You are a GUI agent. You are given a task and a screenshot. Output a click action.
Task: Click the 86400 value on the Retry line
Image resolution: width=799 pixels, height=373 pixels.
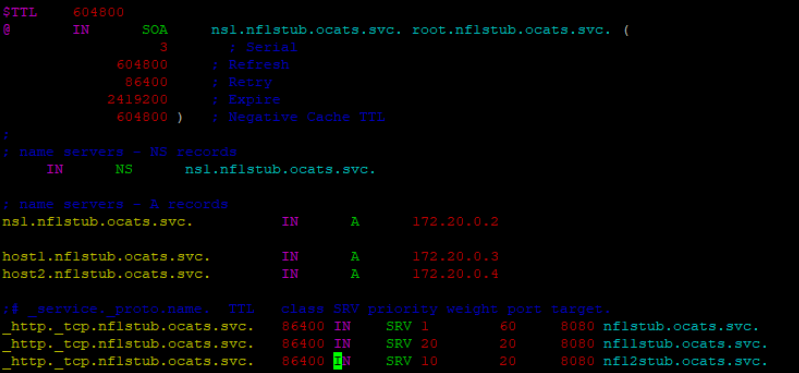point(147,82)
